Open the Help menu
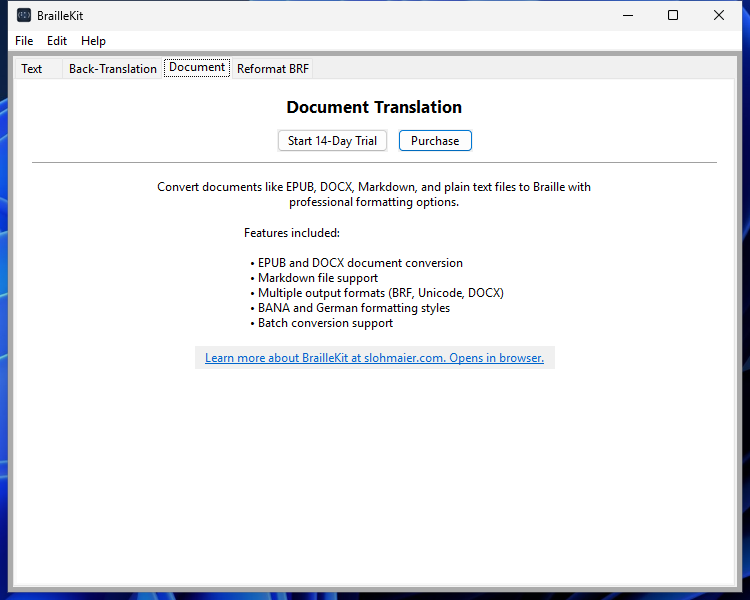Image resolution: width=750 pixels, height=600 pixels. pos(93,41)
